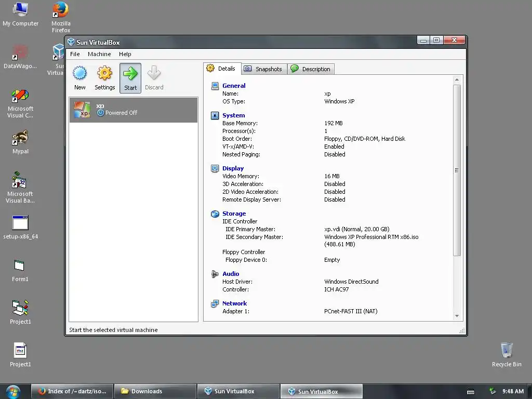Image resolution: width=532 pixels, height=399 pixels.
Task: Select the xp virtual machine entry
Action: 134,110
